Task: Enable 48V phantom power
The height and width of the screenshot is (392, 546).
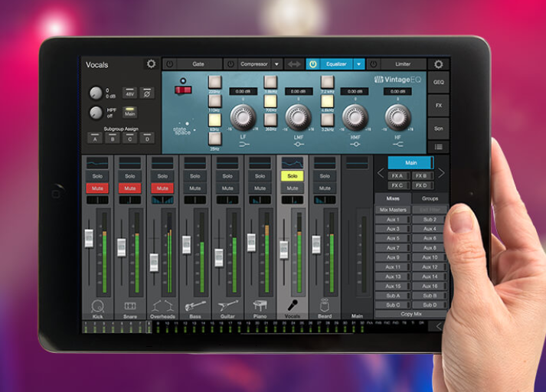Action: 129,93
